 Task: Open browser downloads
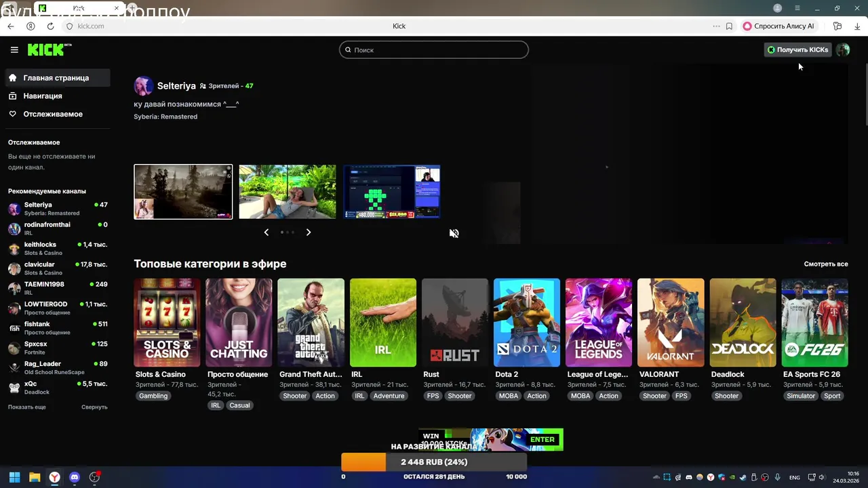[x=858, y=26]
